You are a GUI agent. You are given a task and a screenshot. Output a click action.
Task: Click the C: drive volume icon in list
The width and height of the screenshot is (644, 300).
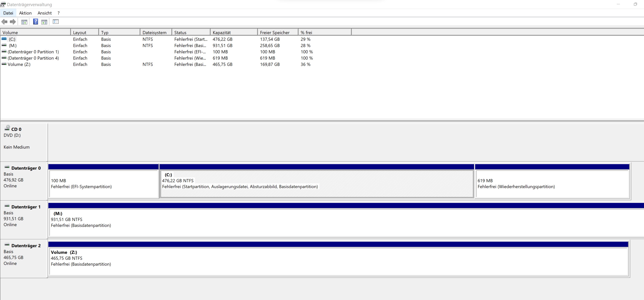(x=4, y=39)
